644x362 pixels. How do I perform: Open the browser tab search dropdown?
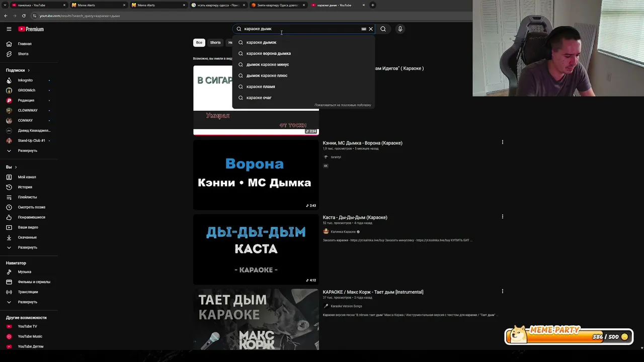pyautogui.click(x=6, y=5)
